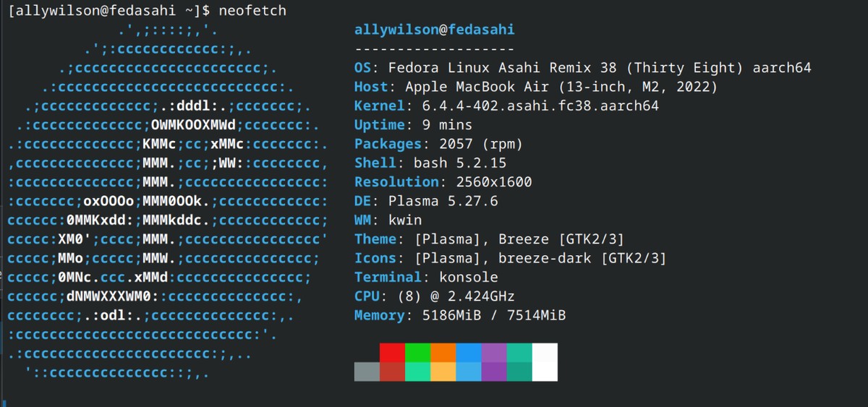The width and height of the screenshot is (868, 407).
Task: Click the orange color block
Action: click(x=443, y=353)
